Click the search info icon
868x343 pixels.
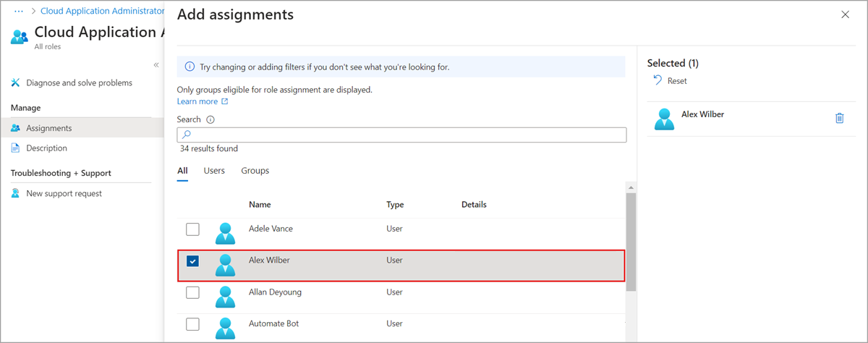click(210, 119)
